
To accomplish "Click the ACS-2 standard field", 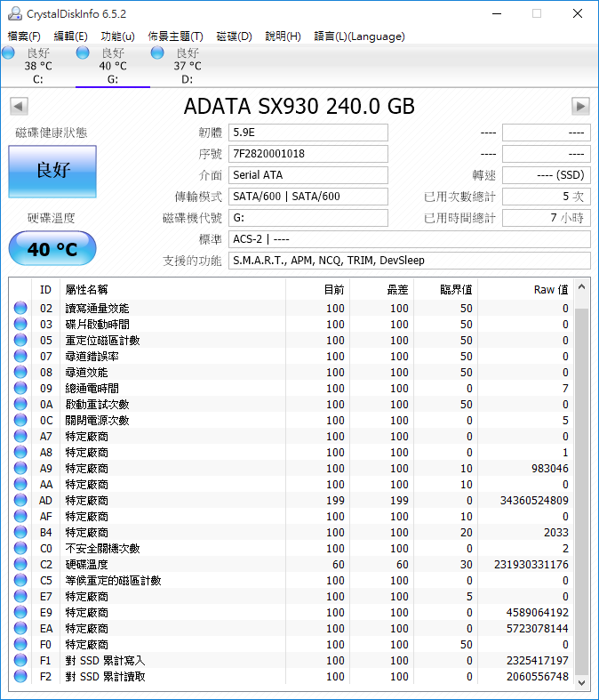I will (x=410, y=240).
